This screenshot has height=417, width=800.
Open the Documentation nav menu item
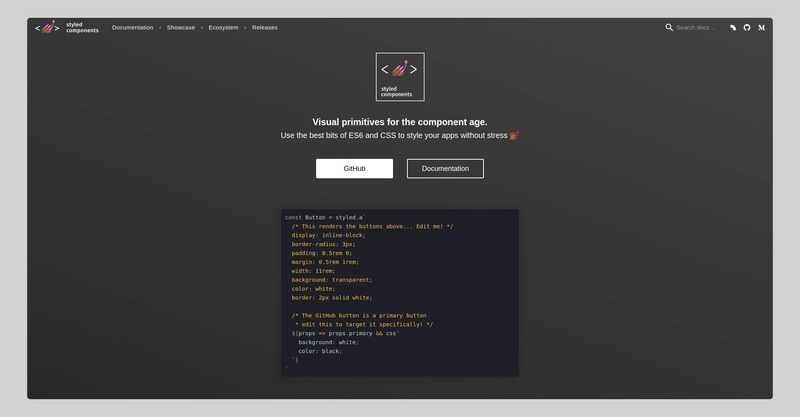pos(132,28)
